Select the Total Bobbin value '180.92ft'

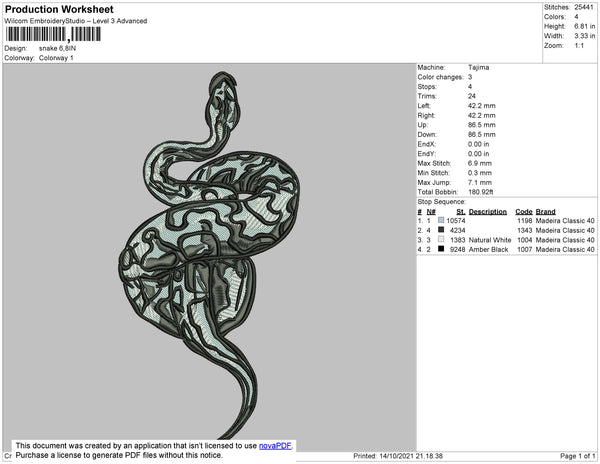click(x=481, y=192)
